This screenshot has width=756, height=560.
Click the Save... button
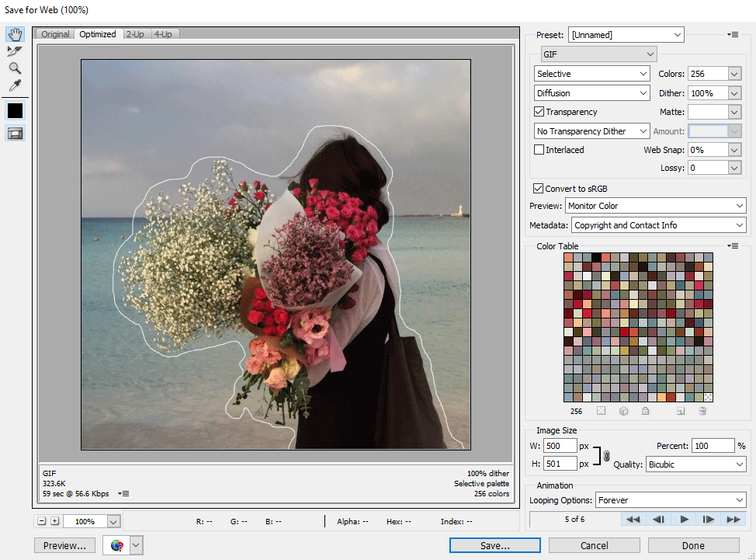pos(494,545)
